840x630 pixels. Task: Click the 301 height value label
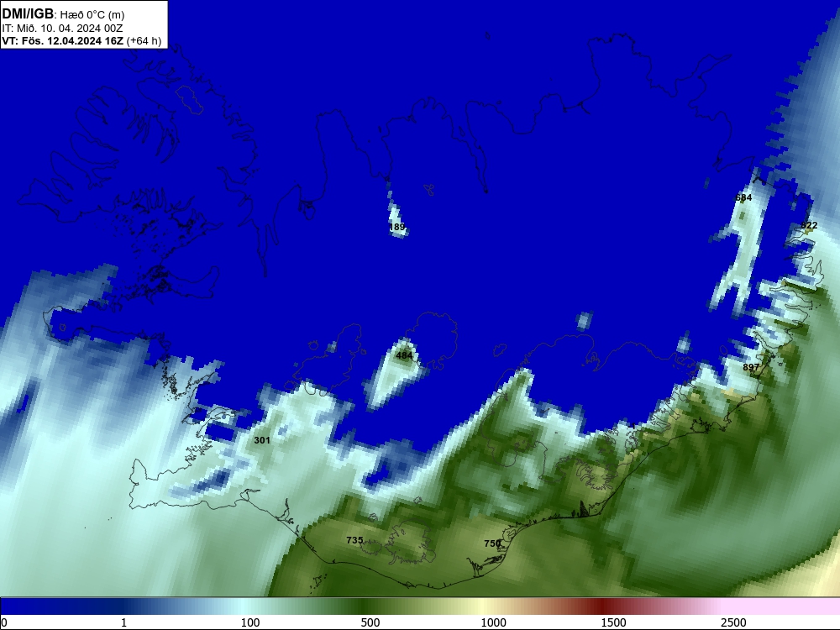click(262, 440)
